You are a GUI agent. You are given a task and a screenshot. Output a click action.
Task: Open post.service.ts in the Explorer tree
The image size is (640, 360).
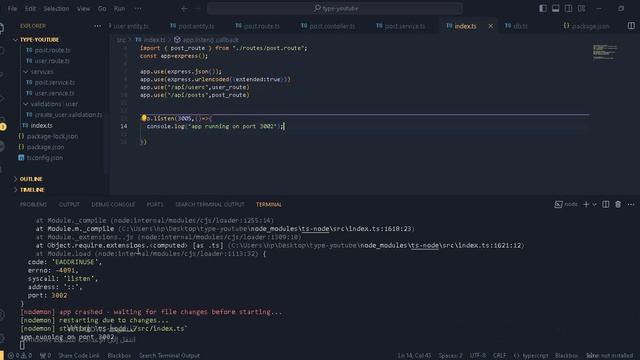(x=55, y=82)
